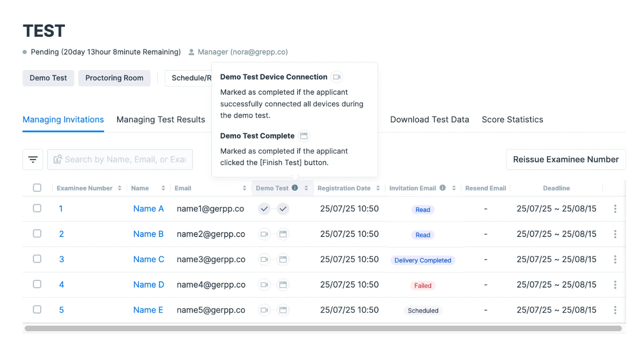The height and width of the screenshot is (362, 644).
Task: Click the search icon in the search field
Action: [x=58, y=160]
